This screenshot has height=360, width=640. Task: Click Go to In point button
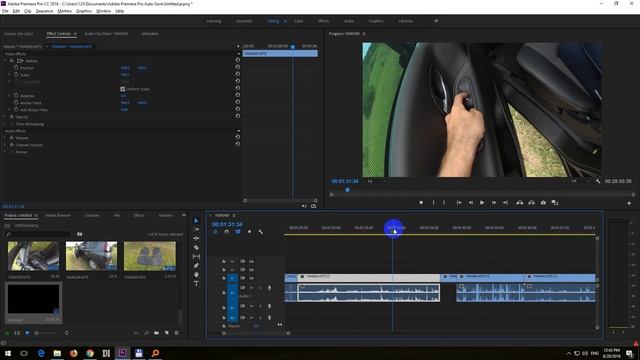(459, 203)
